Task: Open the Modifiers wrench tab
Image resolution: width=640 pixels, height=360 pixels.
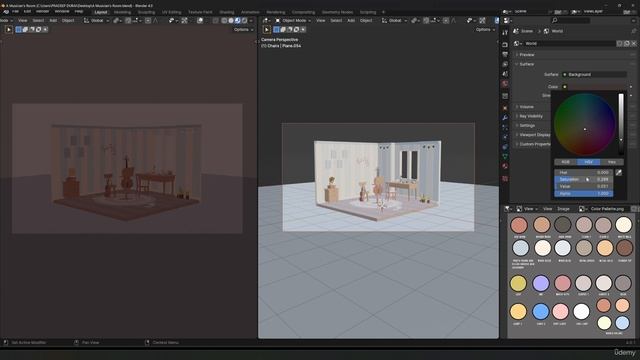Action: pyautogui.click(x=505, y=118)
